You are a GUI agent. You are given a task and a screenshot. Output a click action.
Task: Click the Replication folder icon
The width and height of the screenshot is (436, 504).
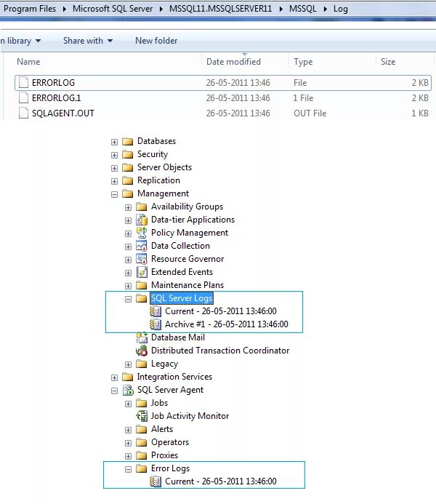pos(127,180)
